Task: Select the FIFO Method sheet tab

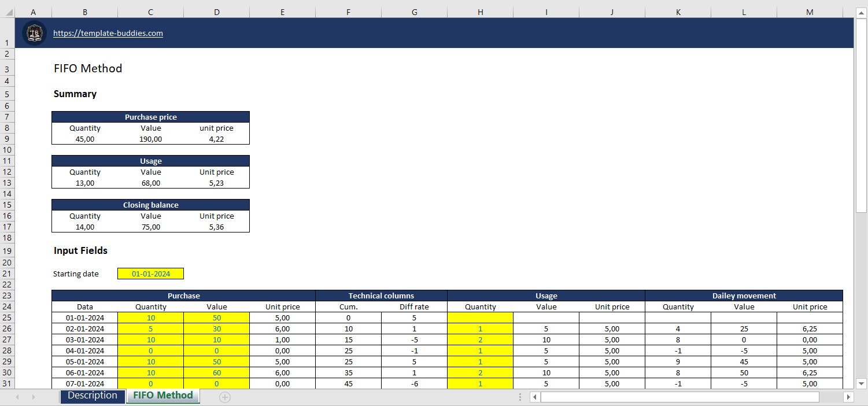Action: point(162,396)
